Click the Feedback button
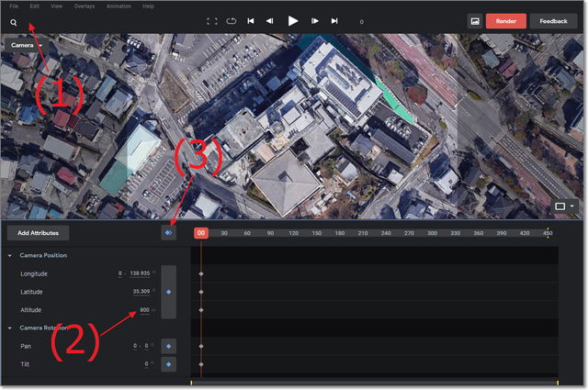The width and height of the screenshot is (588, 390). [x=553, y=20]
